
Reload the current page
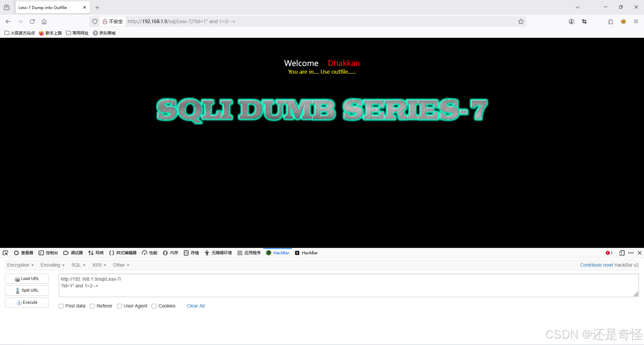coord(32,21)
